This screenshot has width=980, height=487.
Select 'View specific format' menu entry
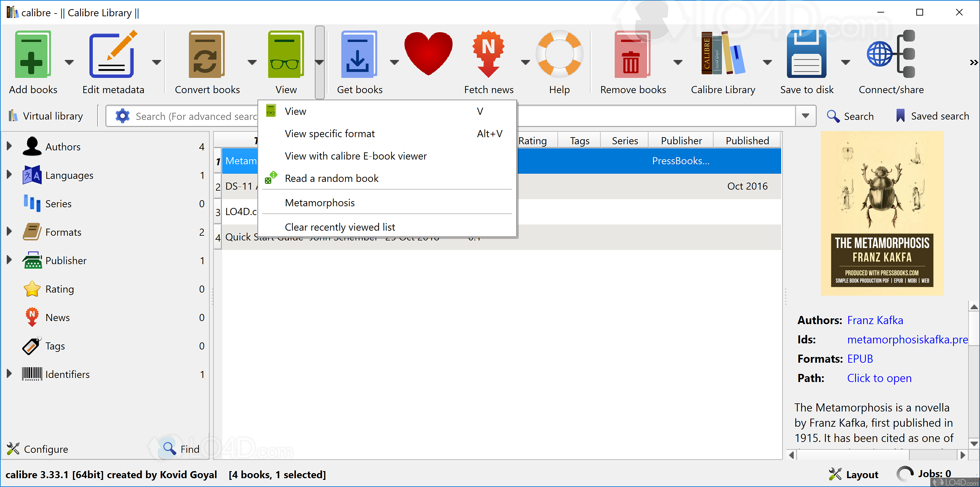point(330,133)
